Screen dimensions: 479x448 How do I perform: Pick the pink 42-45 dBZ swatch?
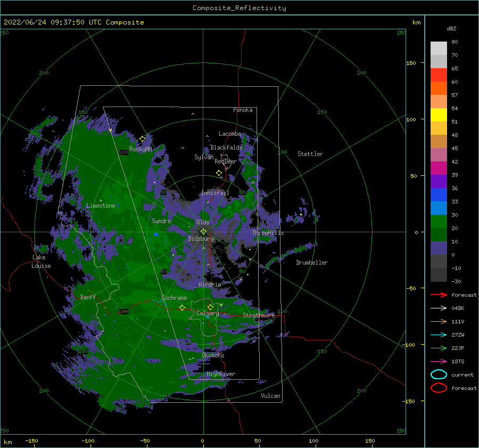tap(439, 154)
